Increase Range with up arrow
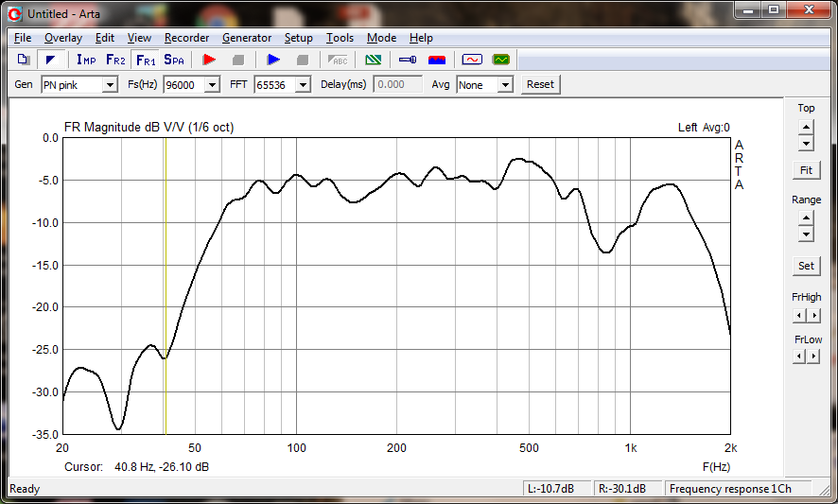Viewport: 838px width, 504px height. tap(806, 218)
